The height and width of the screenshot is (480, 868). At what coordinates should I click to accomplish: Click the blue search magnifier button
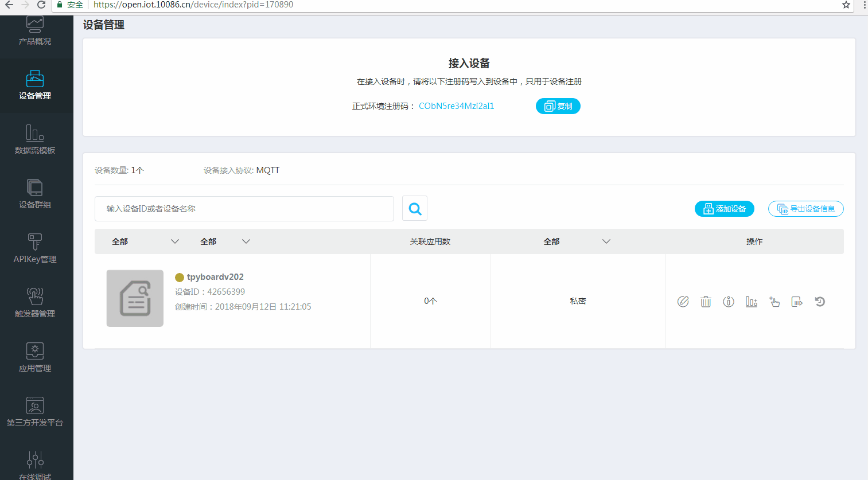(415, 209)
